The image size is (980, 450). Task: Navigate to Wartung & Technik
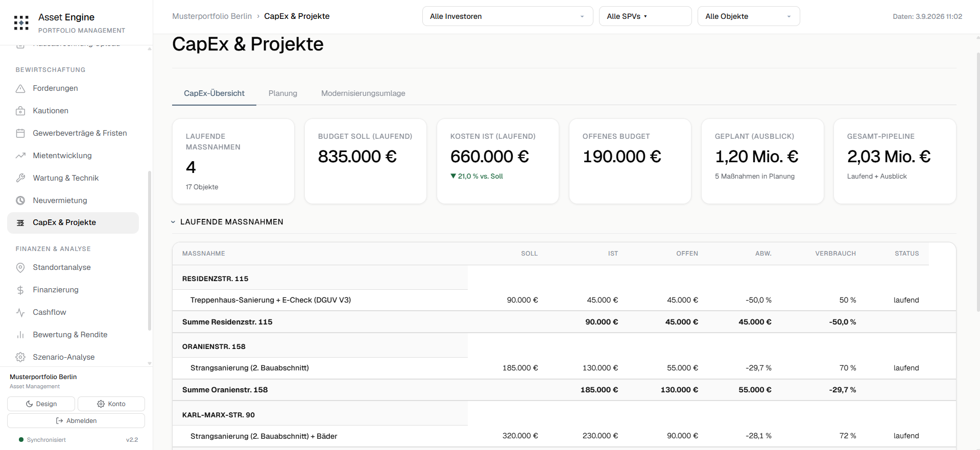pyautogui.click(x=73, y=178)
